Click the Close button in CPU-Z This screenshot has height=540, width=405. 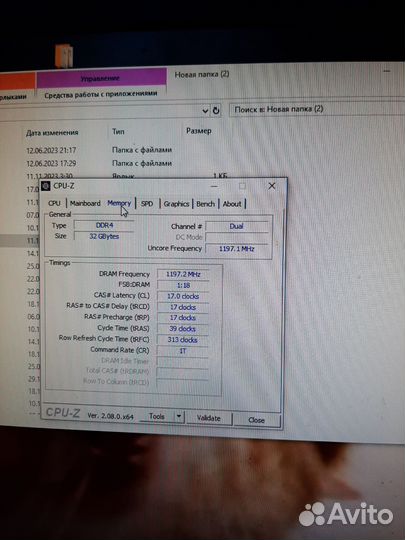click(257, 420)
